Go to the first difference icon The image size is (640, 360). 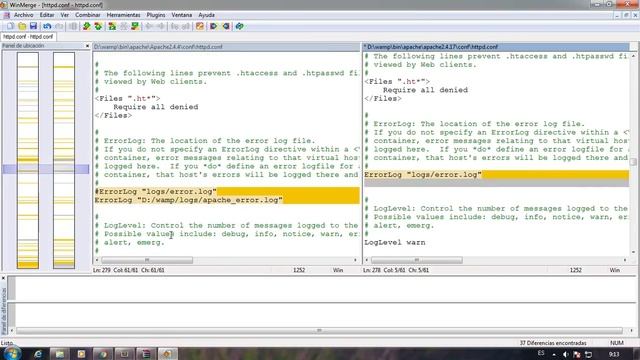pos(112,26)
